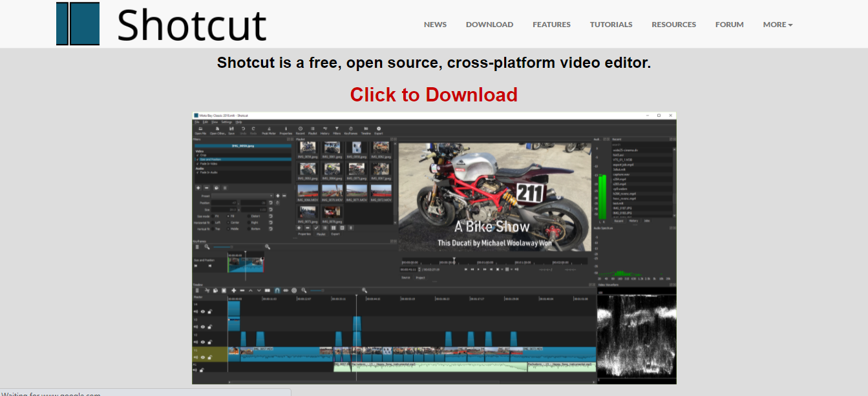The width and height of the screenshot is (868, 396).
Task: Go to the DOWNLOAD navigation link
Action: [489, 25]
